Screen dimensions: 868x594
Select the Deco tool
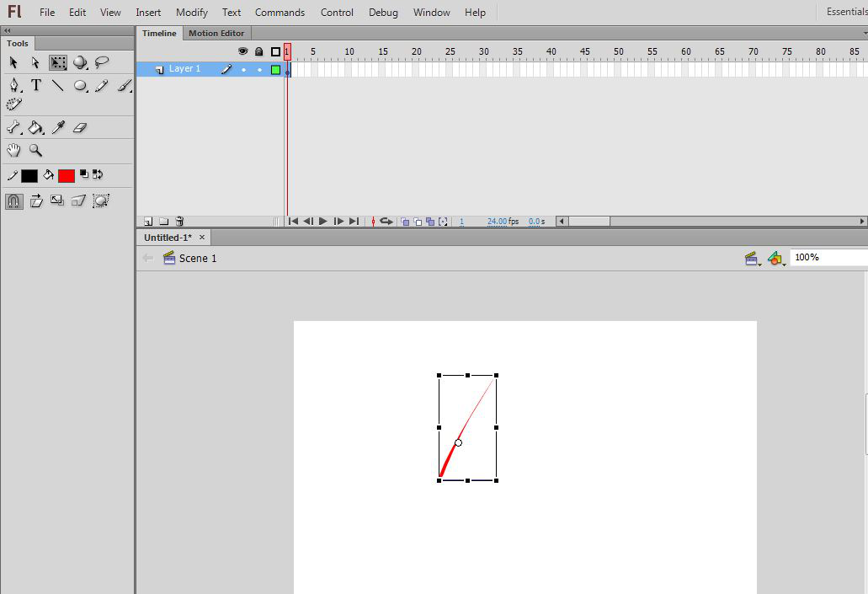13,104
